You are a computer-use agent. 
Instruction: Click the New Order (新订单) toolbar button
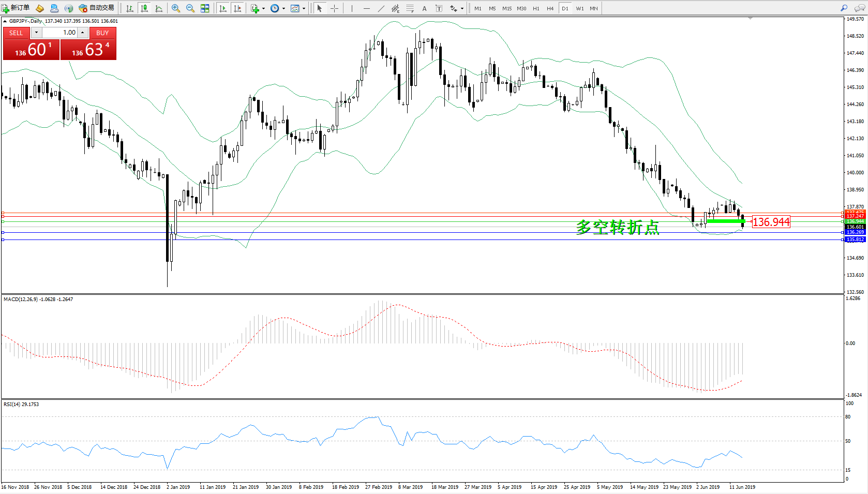[x=16, y=8]
